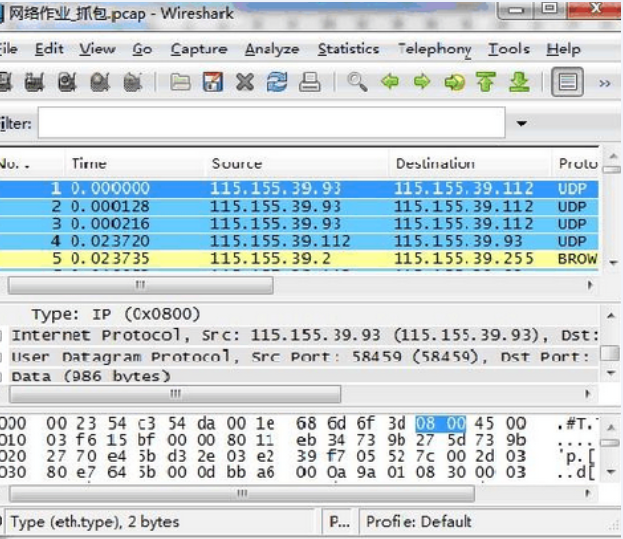The width and height of the screenshot is (623, 539).
Task: Click the capture options icon
Action: coord(34,82)
